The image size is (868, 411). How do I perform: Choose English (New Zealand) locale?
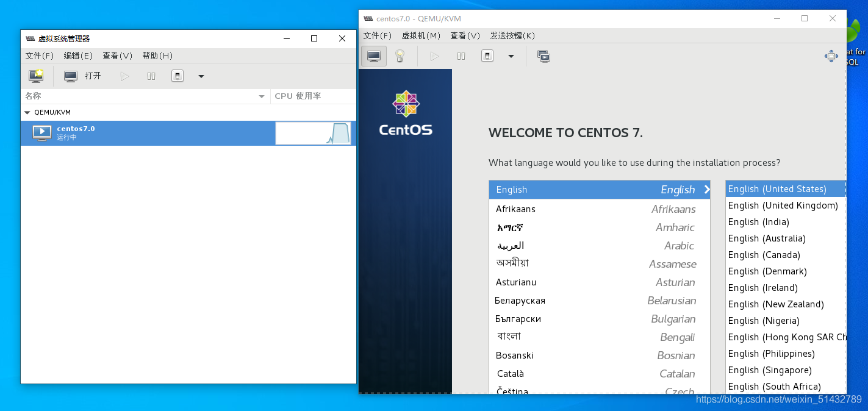(x=786, y=304)
